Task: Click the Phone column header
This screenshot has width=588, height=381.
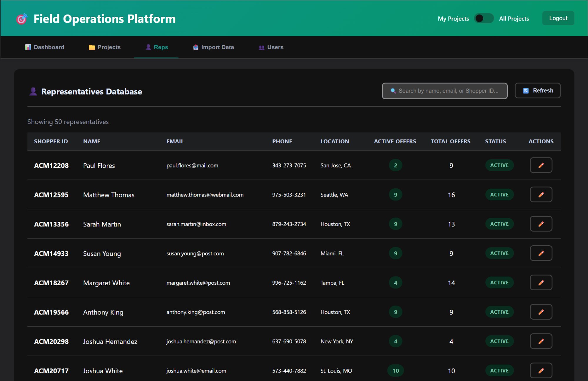Action: (x=282, y=141)
